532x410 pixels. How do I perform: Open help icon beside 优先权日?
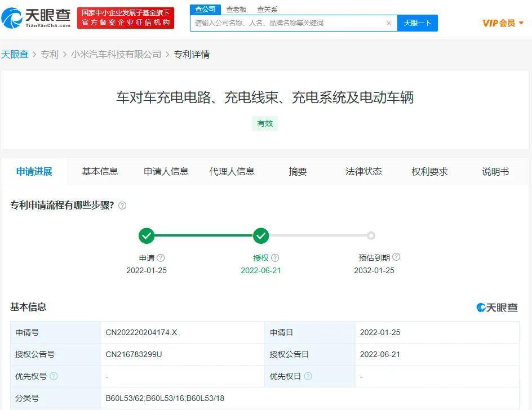(308, 376)
